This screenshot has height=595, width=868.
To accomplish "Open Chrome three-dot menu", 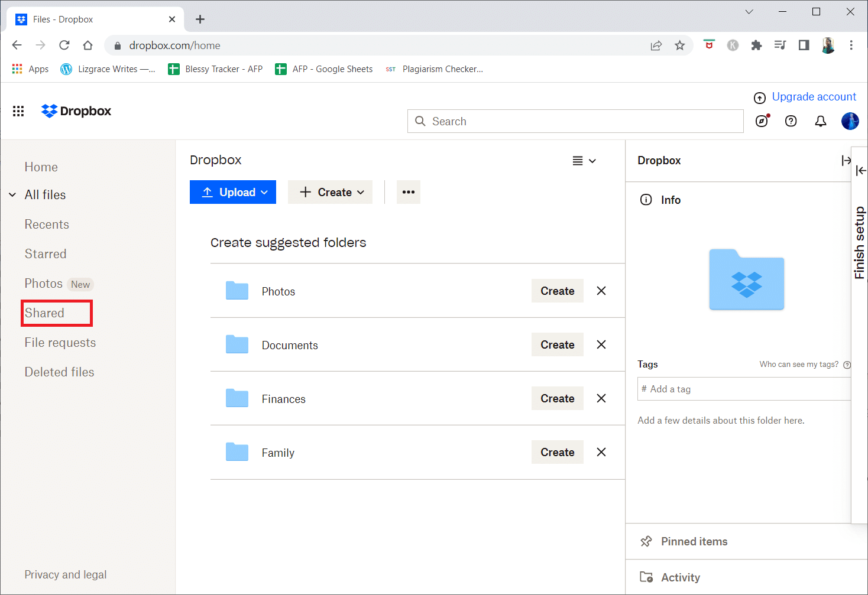I will pyautogui.click(x=851, y=45).
